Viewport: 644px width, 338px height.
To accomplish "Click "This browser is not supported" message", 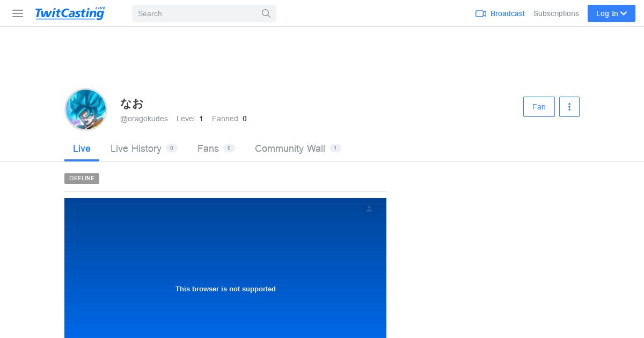I will [225, 289].
